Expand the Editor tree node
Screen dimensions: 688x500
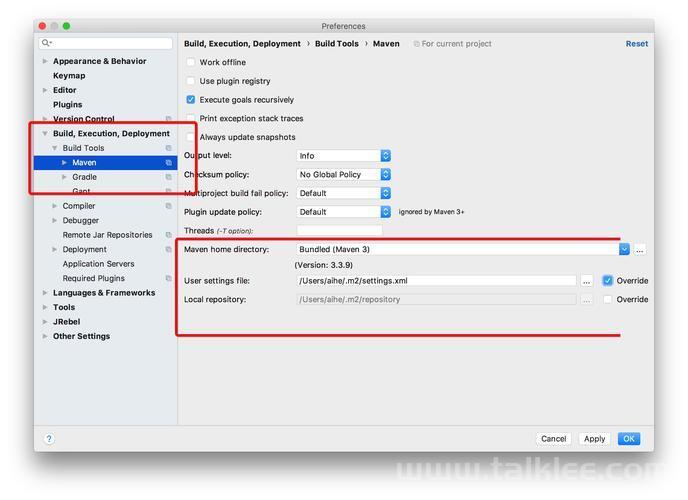45,90
